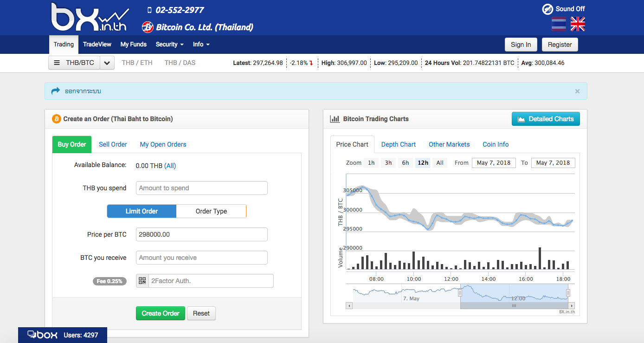
Task: Select the THB / ETH market
Action: tap(137, 63)
